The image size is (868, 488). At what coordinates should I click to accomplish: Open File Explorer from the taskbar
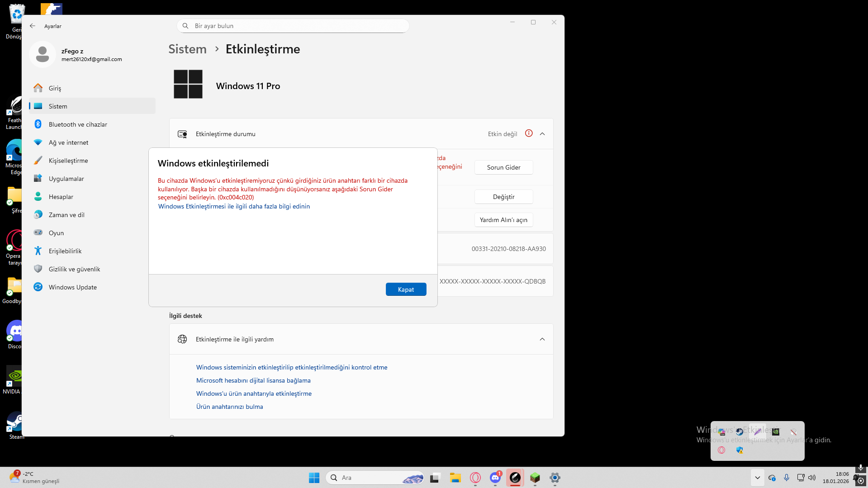tap(455, 478)
